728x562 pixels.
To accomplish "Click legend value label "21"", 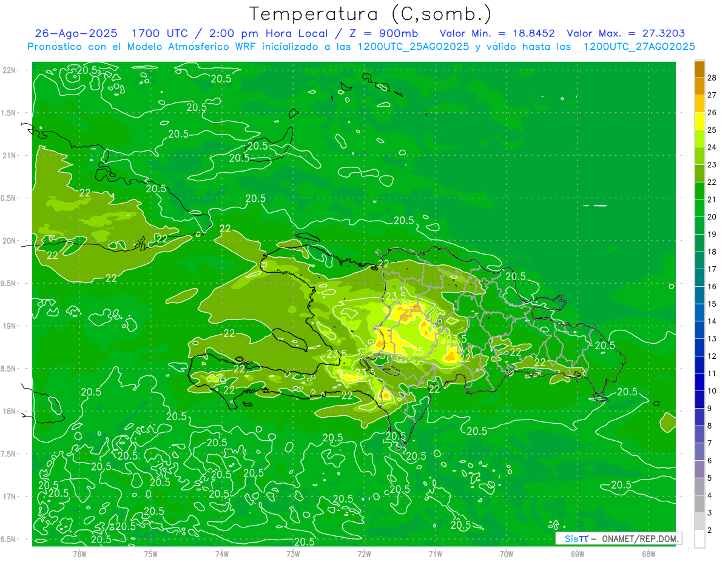I will [x=712, y=199].
